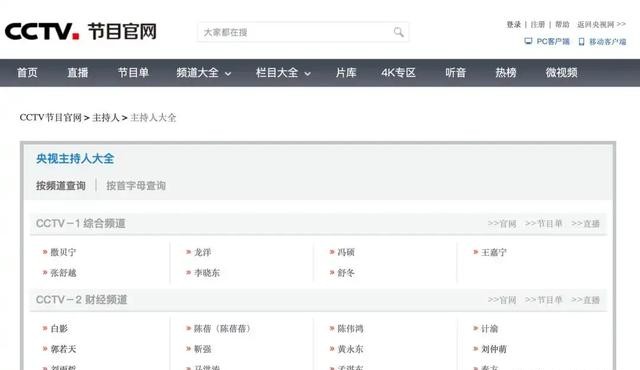Image resolution: width=640 pixels, height=370 pixels.
Task: Open the 节目单 navigation item
Action: tap(133, 73)
